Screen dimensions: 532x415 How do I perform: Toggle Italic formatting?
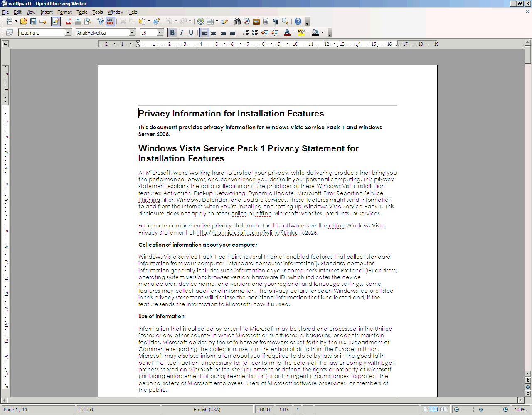coord(182,32)
